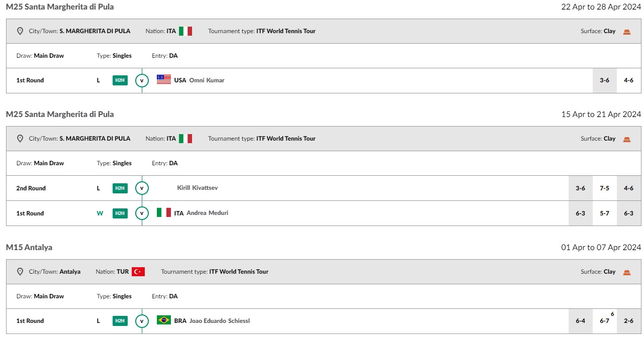Click the Turkey flag next to Nation TUR
The image size is (644, 337).
[x=138, y=272]
